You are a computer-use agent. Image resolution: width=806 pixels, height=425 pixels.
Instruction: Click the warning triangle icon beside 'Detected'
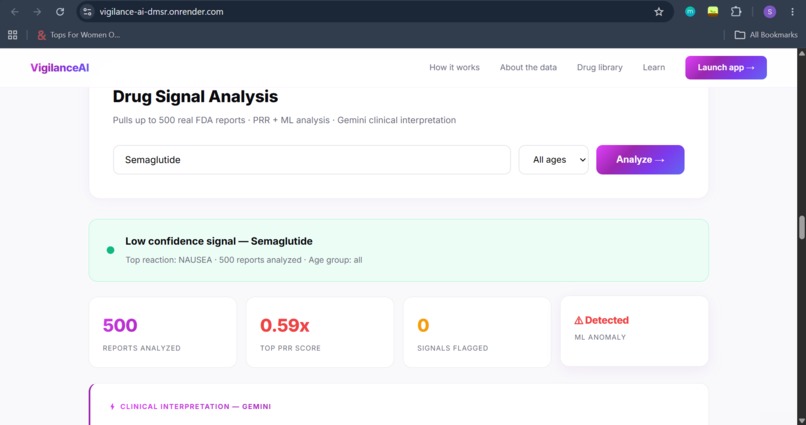point(578,320)
